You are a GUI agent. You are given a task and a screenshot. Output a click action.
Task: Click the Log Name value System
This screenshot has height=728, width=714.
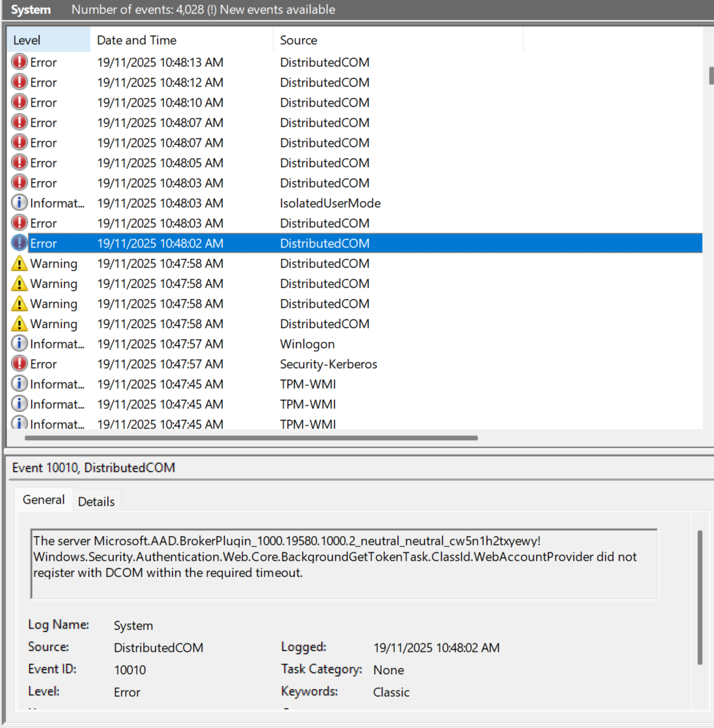pos(133,626)
